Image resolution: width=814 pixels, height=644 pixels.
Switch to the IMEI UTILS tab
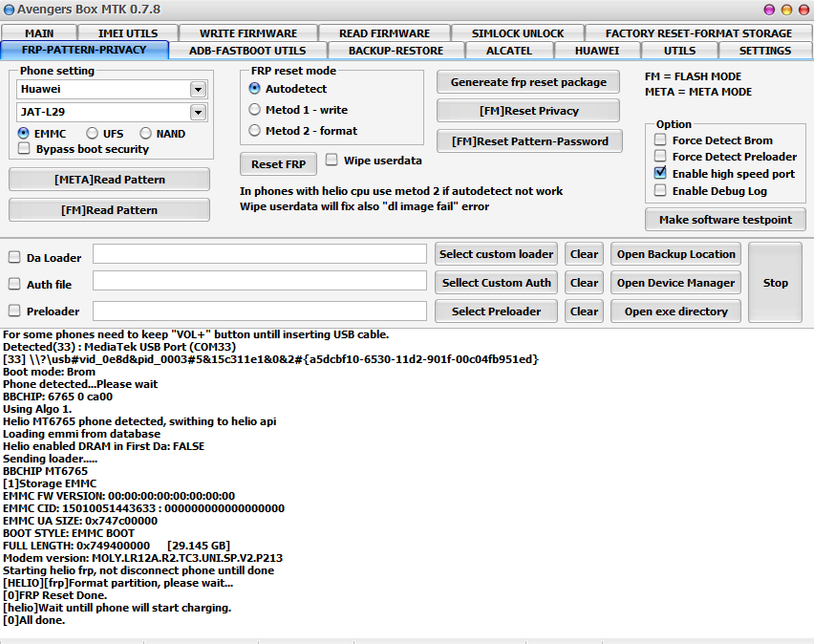(x=128, y=33)
